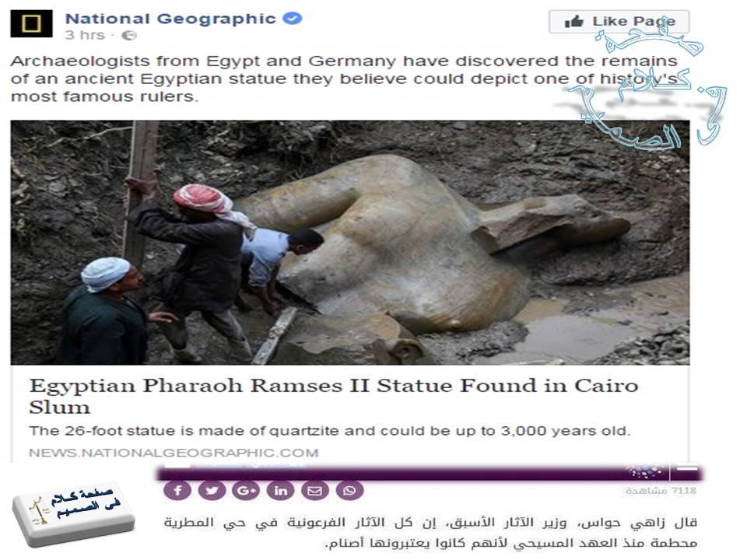Click the public globe privacy icon
The image size is (747, 560).
[130, 35]
